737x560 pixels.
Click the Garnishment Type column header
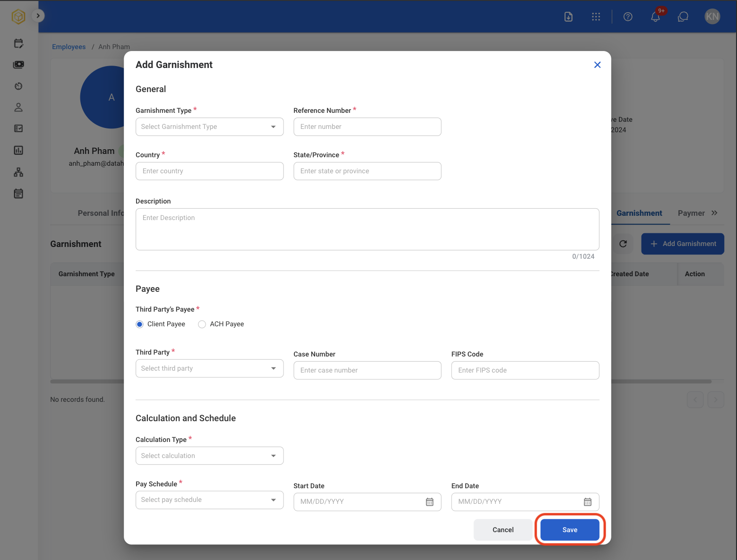(x=86, y=274)
